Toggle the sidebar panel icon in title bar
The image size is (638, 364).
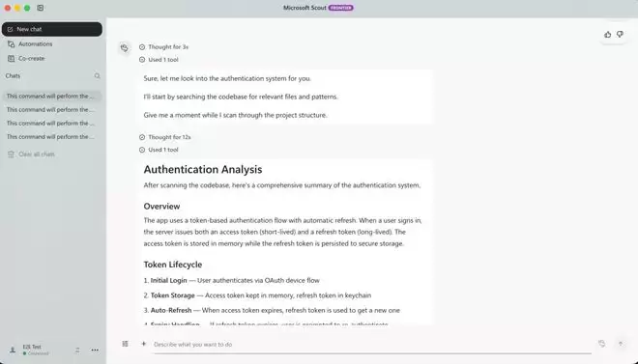pos(41,8)
